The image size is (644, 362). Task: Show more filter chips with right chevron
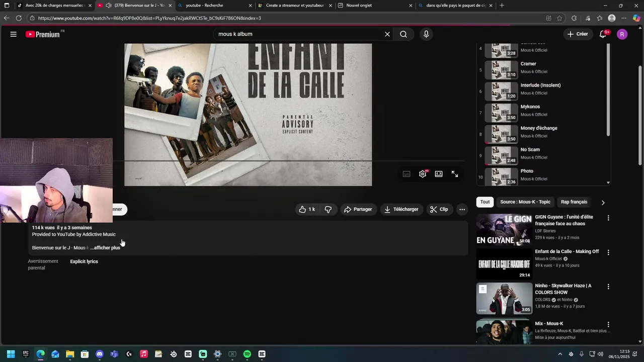point(603,202)
